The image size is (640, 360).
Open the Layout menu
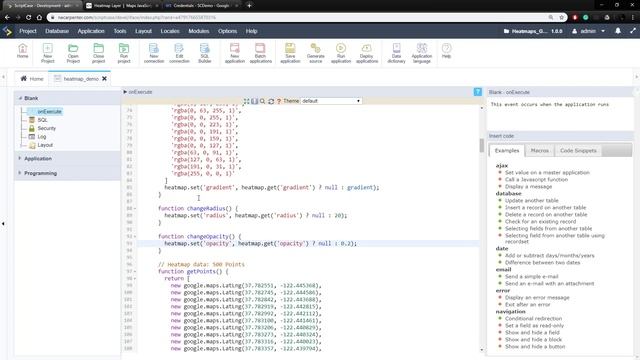click(143, 31)
